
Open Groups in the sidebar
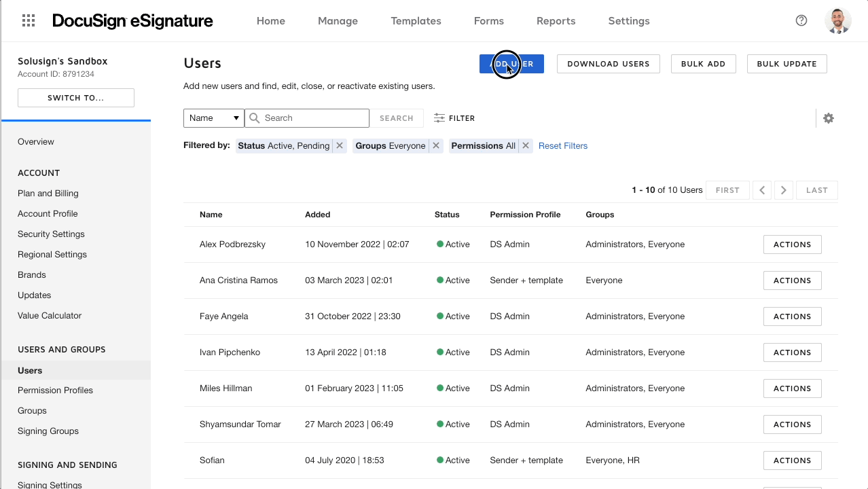[x=32, y=411]
